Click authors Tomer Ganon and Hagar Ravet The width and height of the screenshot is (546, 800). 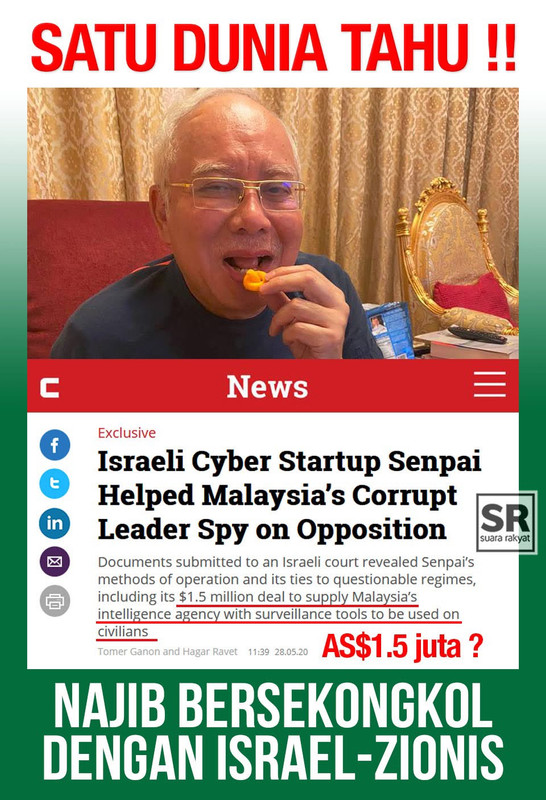click(x=167, y=652)
